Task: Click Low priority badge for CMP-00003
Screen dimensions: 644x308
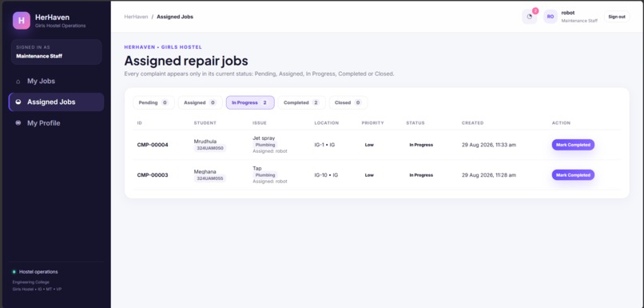Action: pyautogui.click(x=369, y=174)
